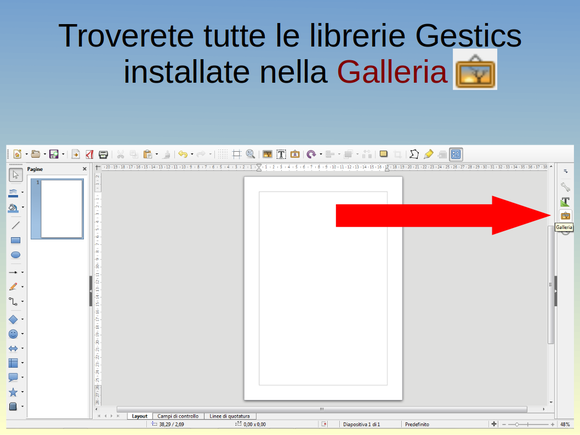Select the Line drawing tool

click(16, 225)
